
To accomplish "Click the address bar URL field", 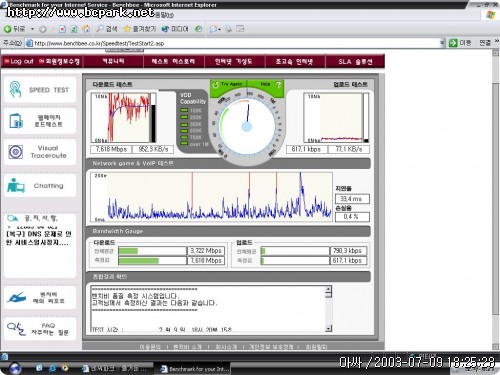I will point(233,43).
